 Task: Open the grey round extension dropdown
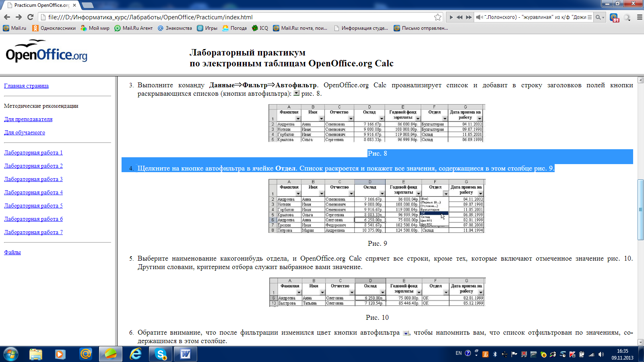coord(627,17)
